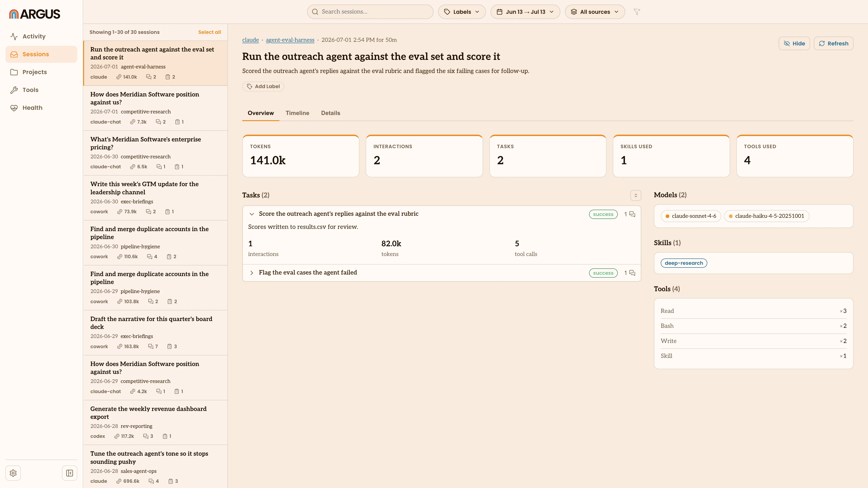Image resolution: width=868 pixels, height=488 pixels.
Task: Click the Tokens 141.0k card
Action: coord(301,156)
